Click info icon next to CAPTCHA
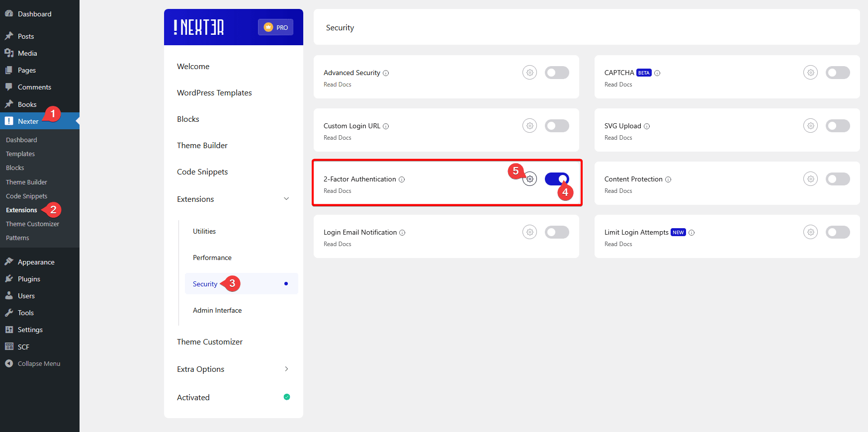Image resolution: width=868 pixels, height=432 pixels. tap(657, 73)
